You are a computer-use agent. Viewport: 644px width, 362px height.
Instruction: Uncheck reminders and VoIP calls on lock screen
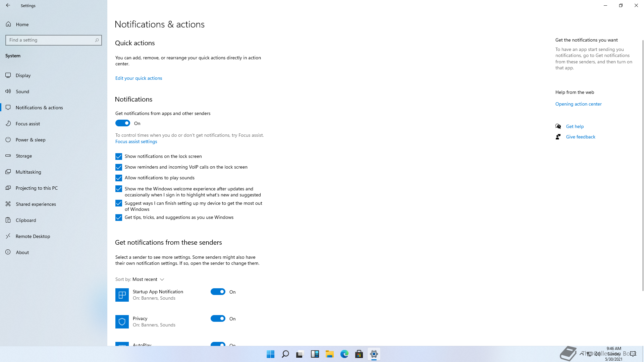tap(119, 167)
